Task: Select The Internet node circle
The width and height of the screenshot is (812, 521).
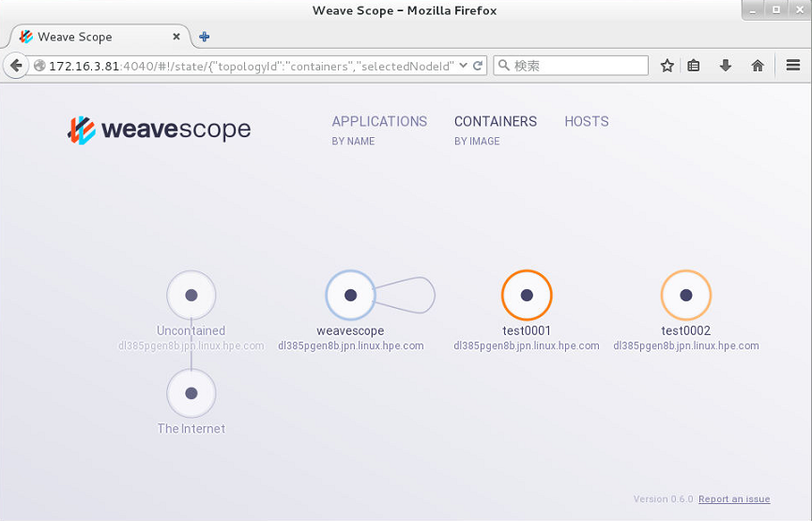Action: click(x=192, y=393)
